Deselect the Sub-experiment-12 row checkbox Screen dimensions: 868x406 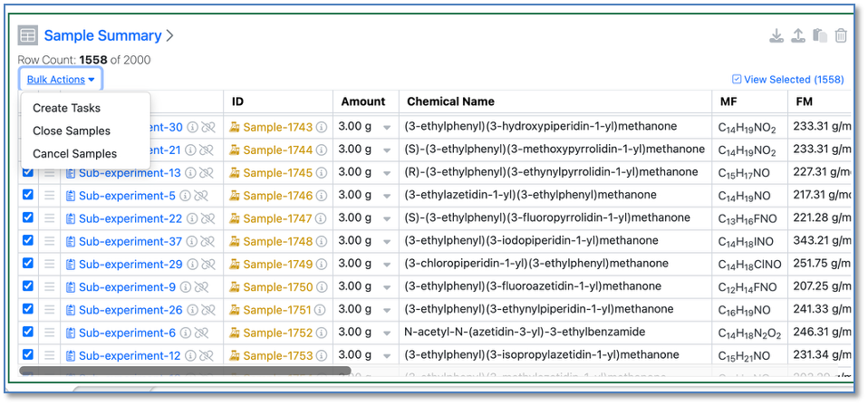(x=27, y=355)
